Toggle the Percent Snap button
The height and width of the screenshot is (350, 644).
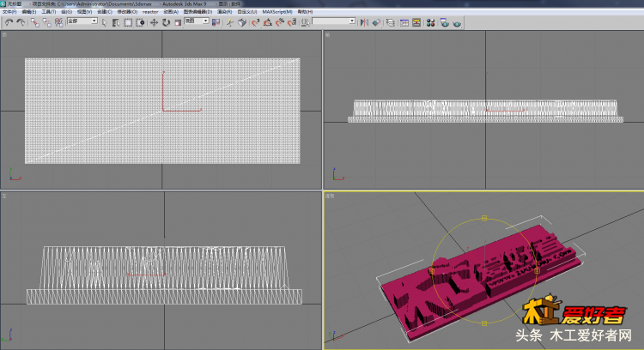click(280, 22)
